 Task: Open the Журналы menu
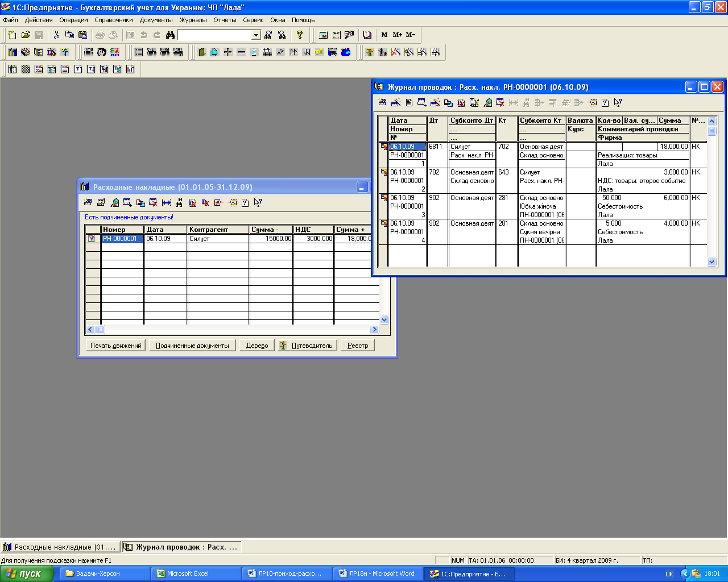click(193, 20)
